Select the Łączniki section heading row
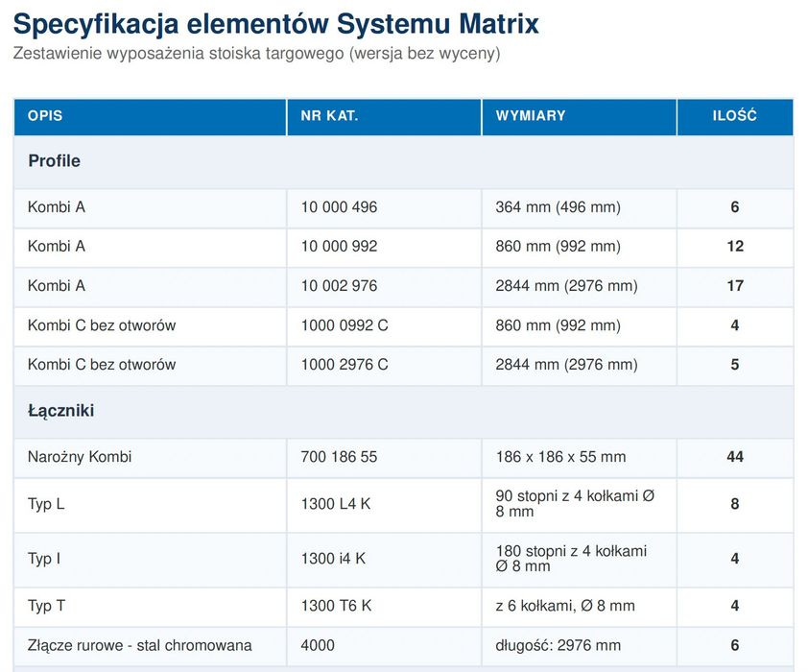 pyautogui.click(x=403, y=412)
